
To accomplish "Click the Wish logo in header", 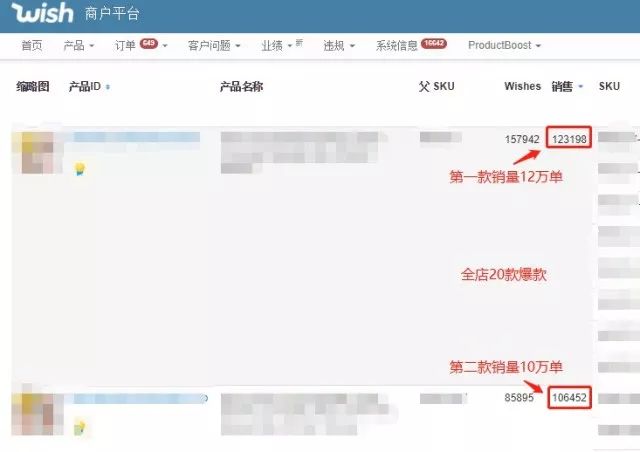I will pos(42,12).
